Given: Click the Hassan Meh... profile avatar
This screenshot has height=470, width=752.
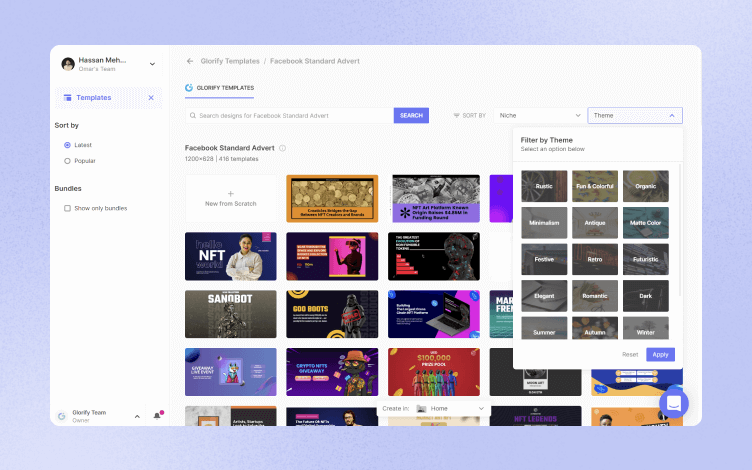Looking at the screenshot, I should point(68,64).
